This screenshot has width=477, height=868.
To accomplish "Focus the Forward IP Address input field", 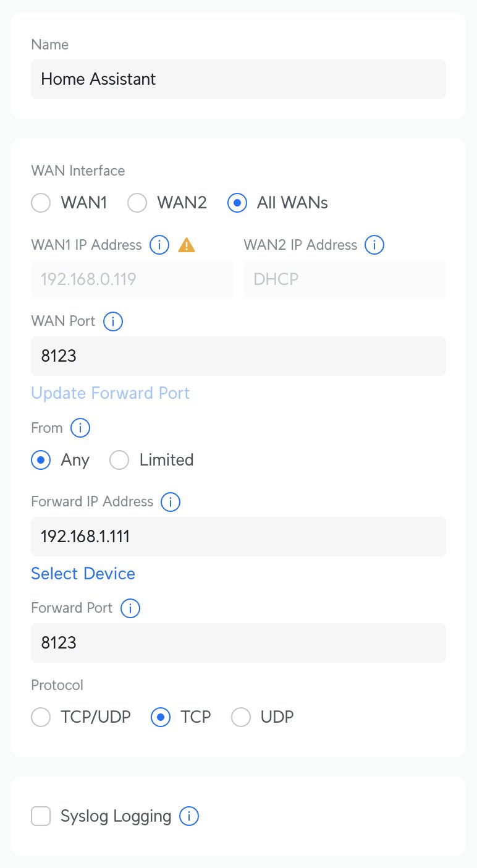I will coord(238,537).
